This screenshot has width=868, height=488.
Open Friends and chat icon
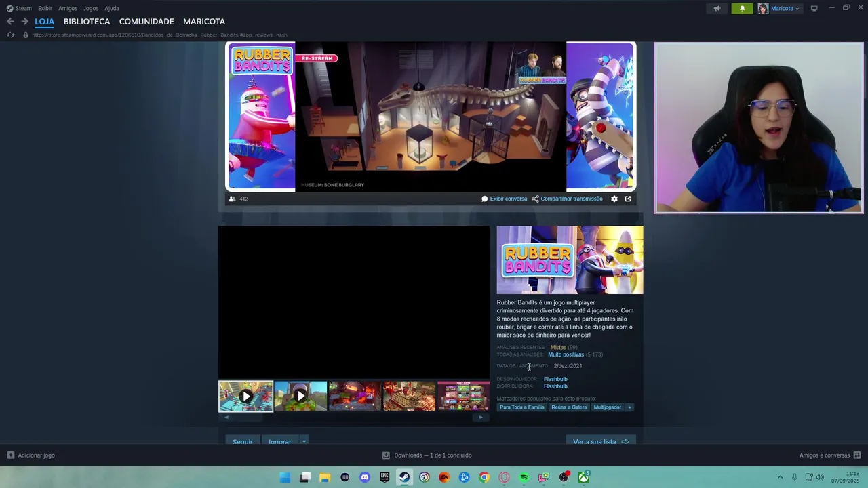[x=857, y=455]
